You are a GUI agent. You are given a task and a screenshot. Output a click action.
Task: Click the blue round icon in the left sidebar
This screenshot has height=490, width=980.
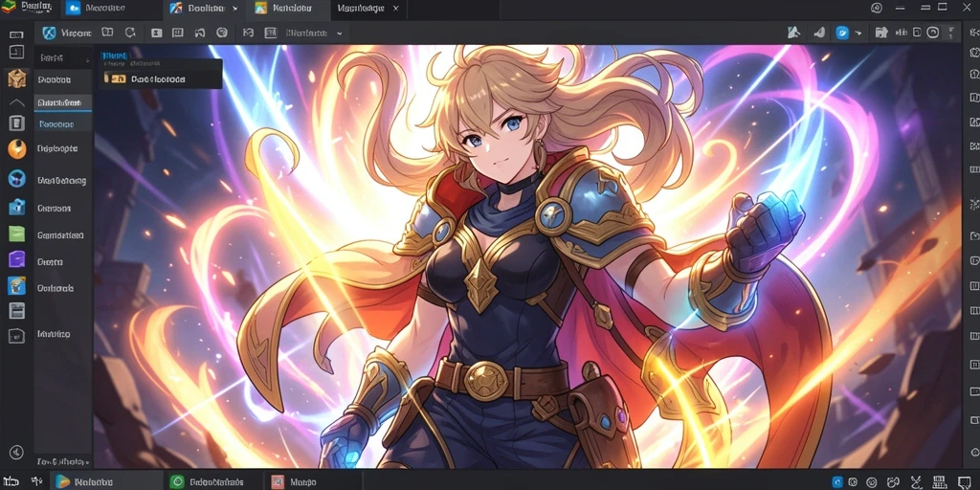click(x=17, y=179)
